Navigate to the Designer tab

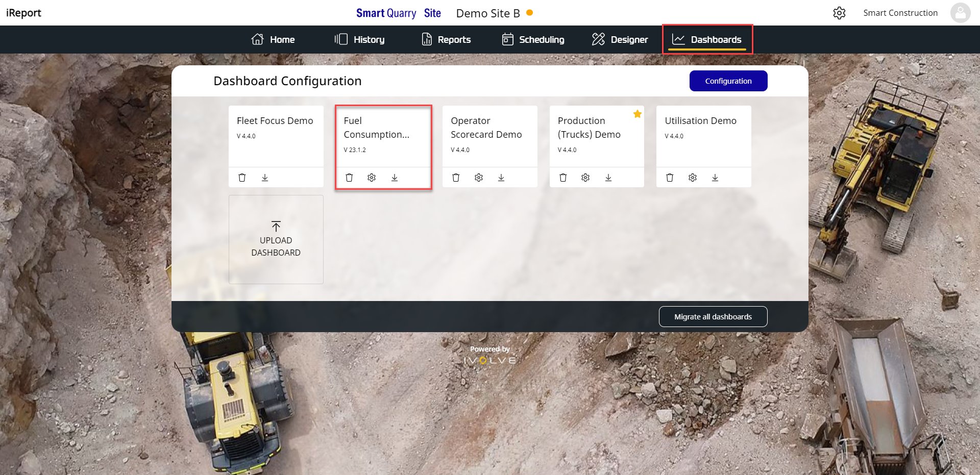[x=620, y=39]
